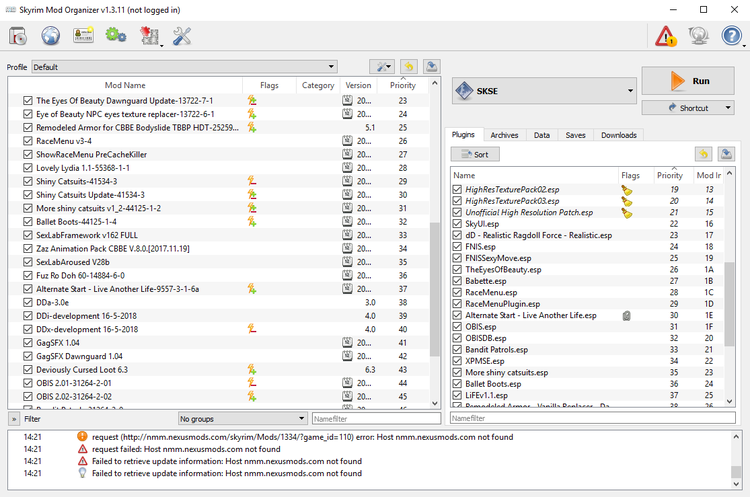Sort mods by the Priority column header
The width and height of the screenshot is (750, 497).
click(x=403, y=85)
